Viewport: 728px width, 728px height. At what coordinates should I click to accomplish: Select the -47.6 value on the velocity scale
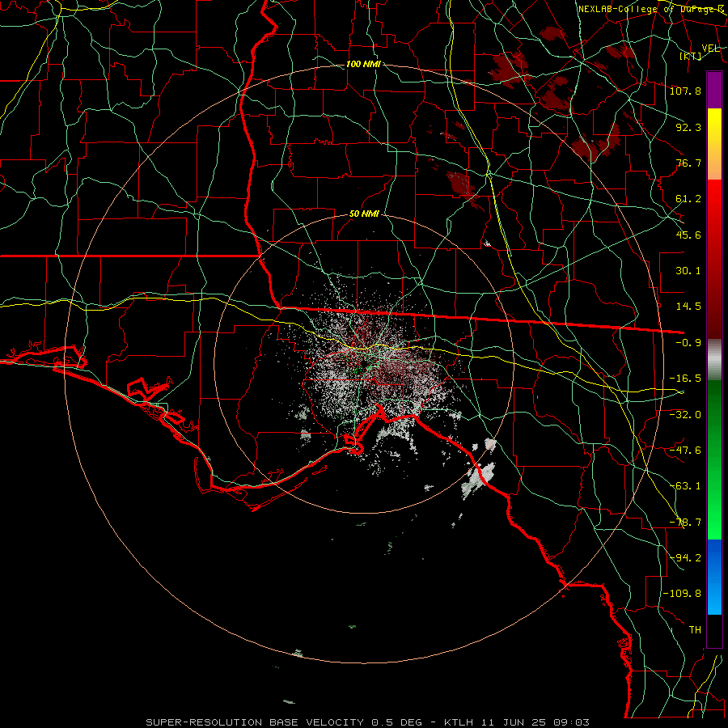pyautogui.click(x=686, y=451)
